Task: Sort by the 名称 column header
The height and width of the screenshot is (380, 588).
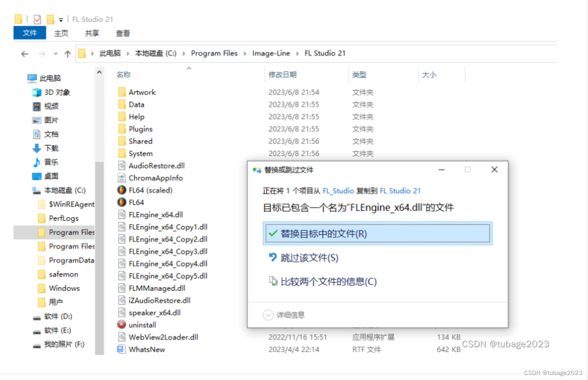Action: tap(123, 75)
